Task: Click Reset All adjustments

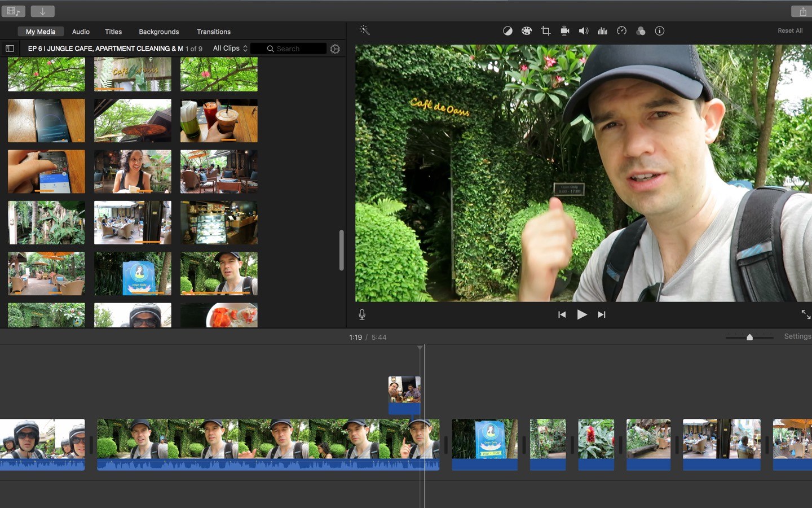Action: coord(790,30)
